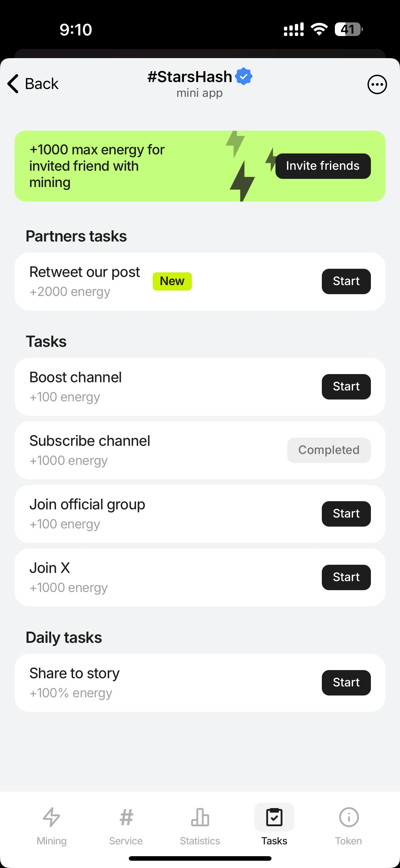The width and height of the screenshot is (400, 868).
Task: Start the Join X task
Action: (x=346, y=577)
